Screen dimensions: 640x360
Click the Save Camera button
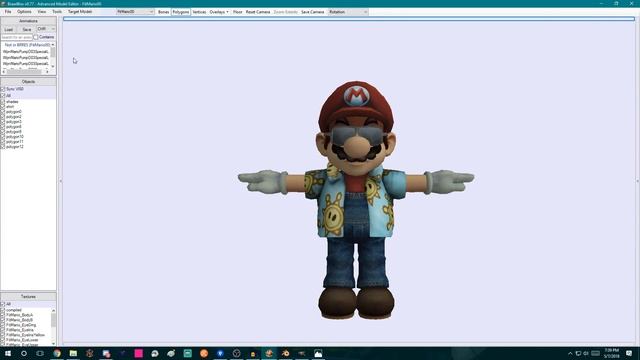pos(312,12)
